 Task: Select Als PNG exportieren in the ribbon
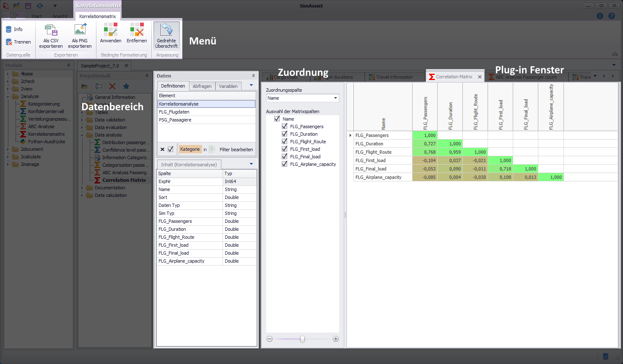click(80, 36)
